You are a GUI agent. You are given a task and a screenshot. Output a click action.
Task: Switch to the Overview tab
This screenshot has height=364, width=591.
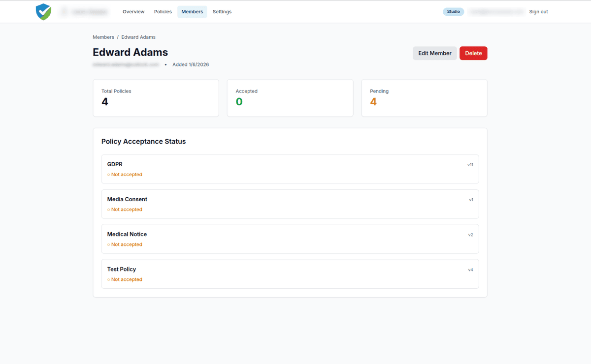coord(133,11)
